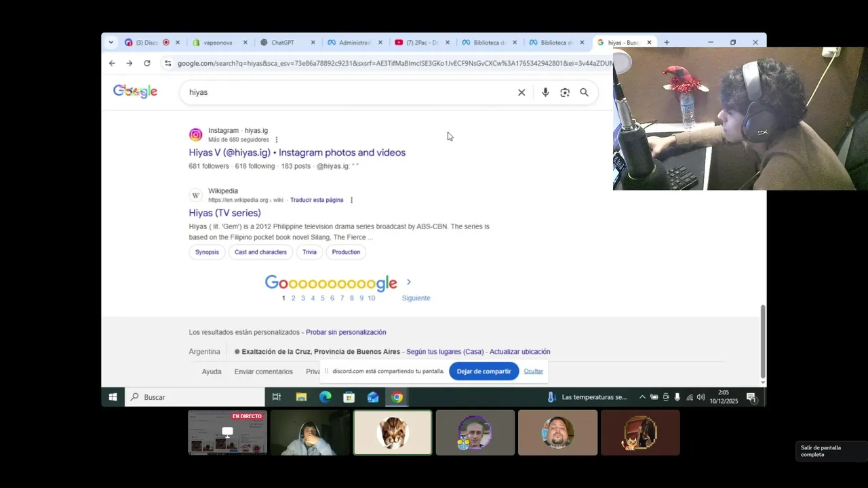
Task: Open the Mail app on the taskbar
Action: (373, 397)
